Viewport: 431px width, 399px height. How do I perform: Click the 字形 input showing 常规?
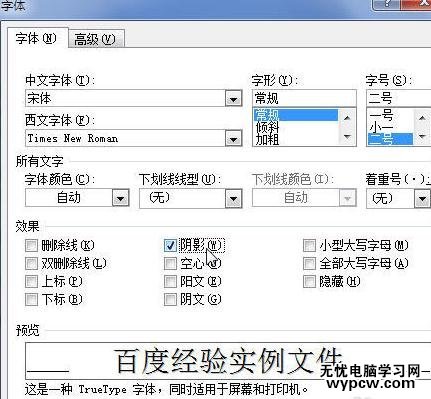(x=304, y=98)
